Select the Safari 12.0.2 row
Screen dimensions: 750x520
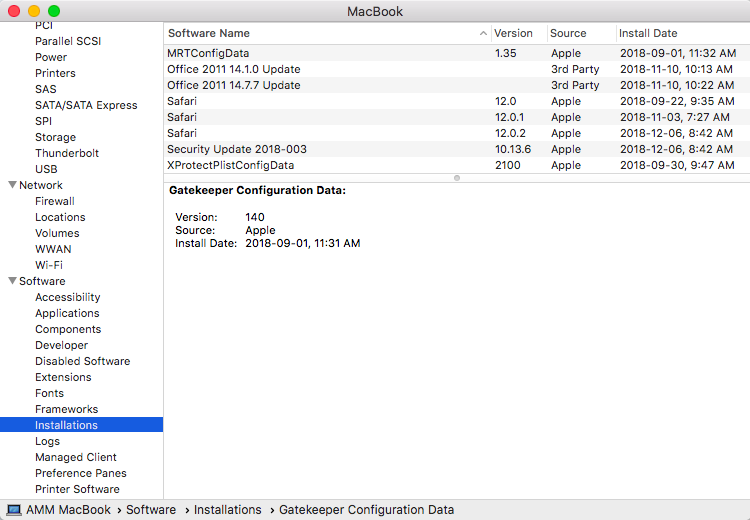click(457, 133)
